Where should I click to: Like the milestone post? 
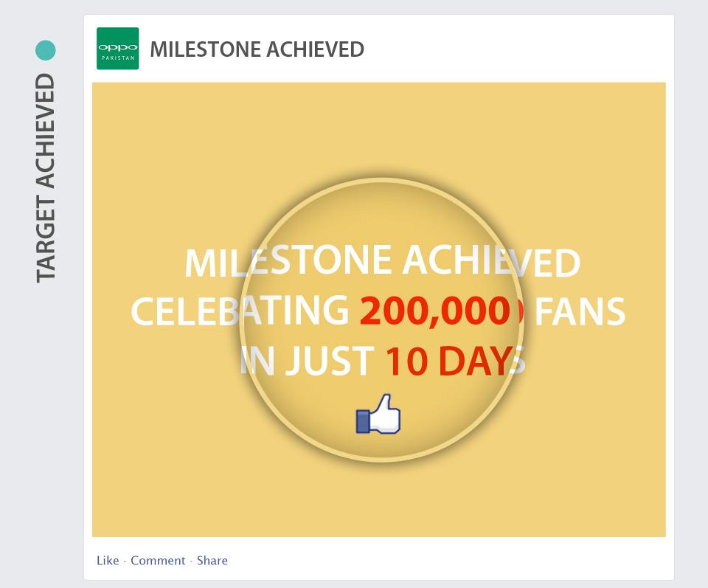coord(108,561)
